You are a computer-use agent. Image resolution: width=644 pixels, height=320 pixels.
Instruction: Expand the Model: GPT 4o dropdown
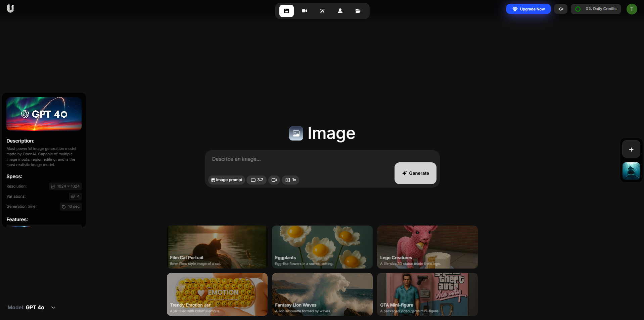click(x=32, y=308)
